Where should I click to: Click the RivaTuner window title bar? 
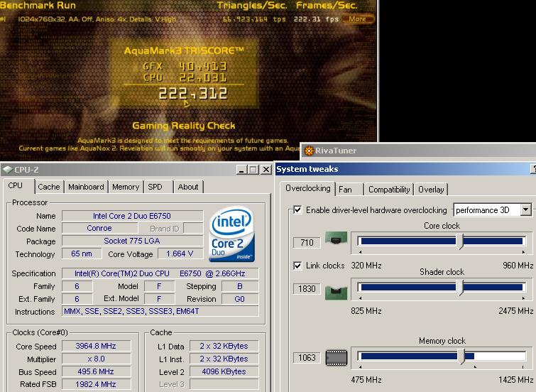pos(417,151)
